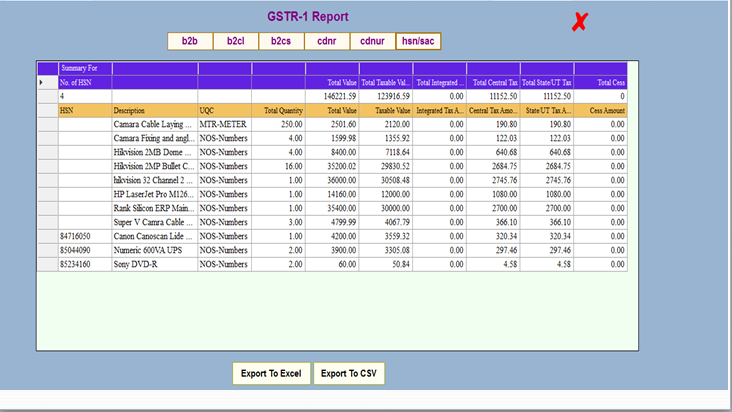Click HSN code 84716050
This screenshot has height=412, width=732.
85,237
